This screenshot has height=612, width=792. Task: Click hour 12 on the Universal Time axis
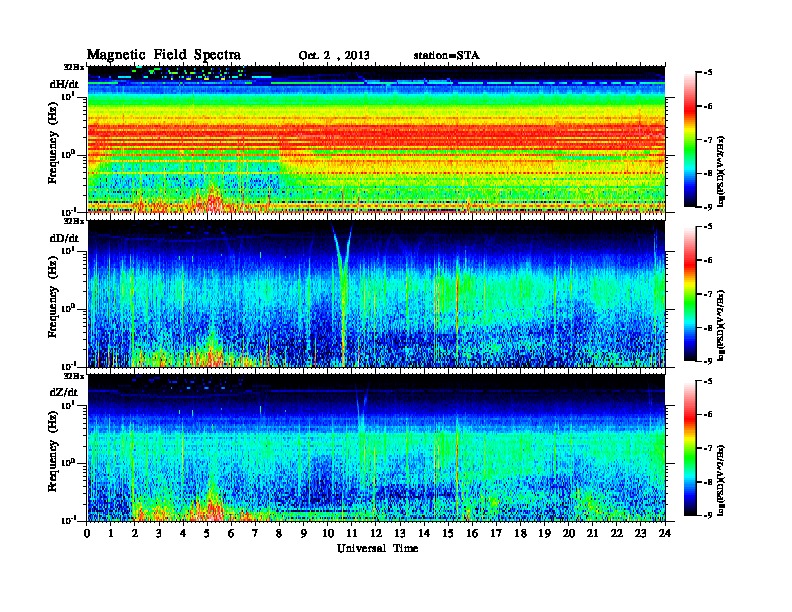[x=376, y=533]
